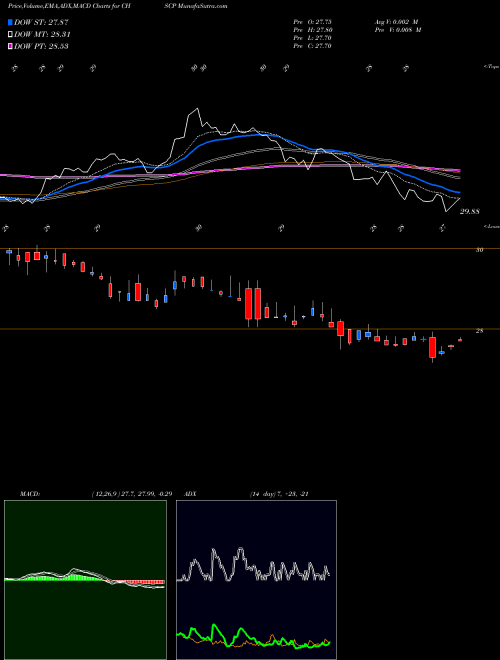Click the white DOW MT legend swatch
500x660 pixels.
tap(11, 34)
